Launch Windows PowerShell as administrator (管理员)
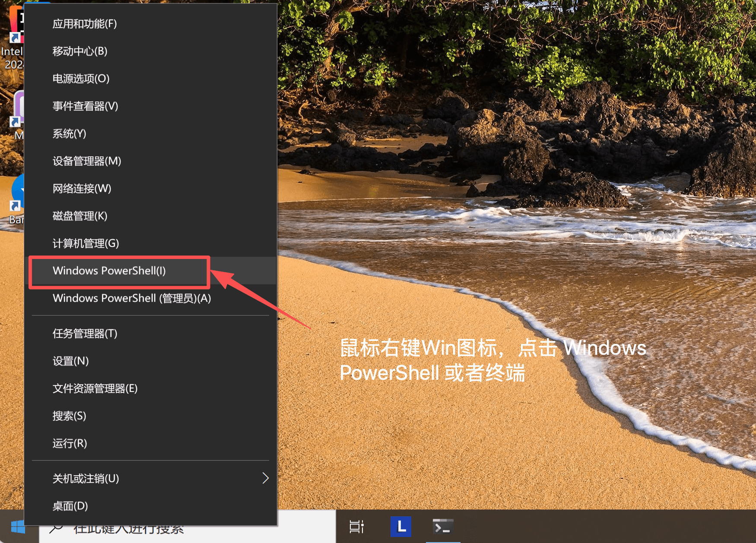The image size is (756, 543). click(x=131, y=298)
